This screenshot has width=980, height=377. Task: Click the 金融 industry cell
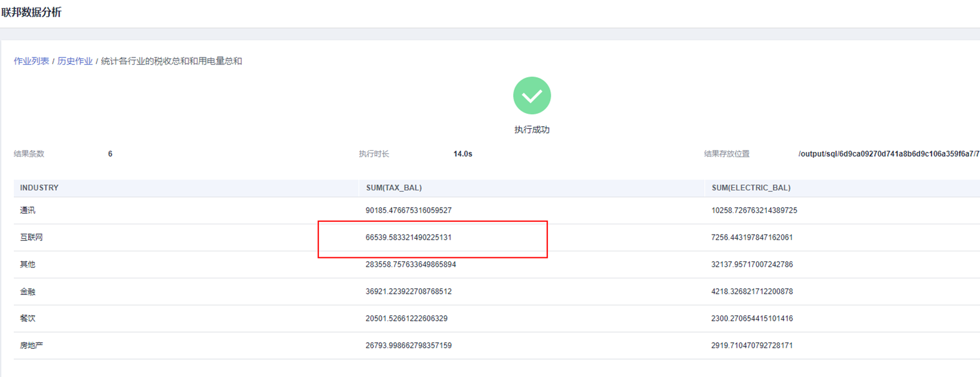coord(28,291)
